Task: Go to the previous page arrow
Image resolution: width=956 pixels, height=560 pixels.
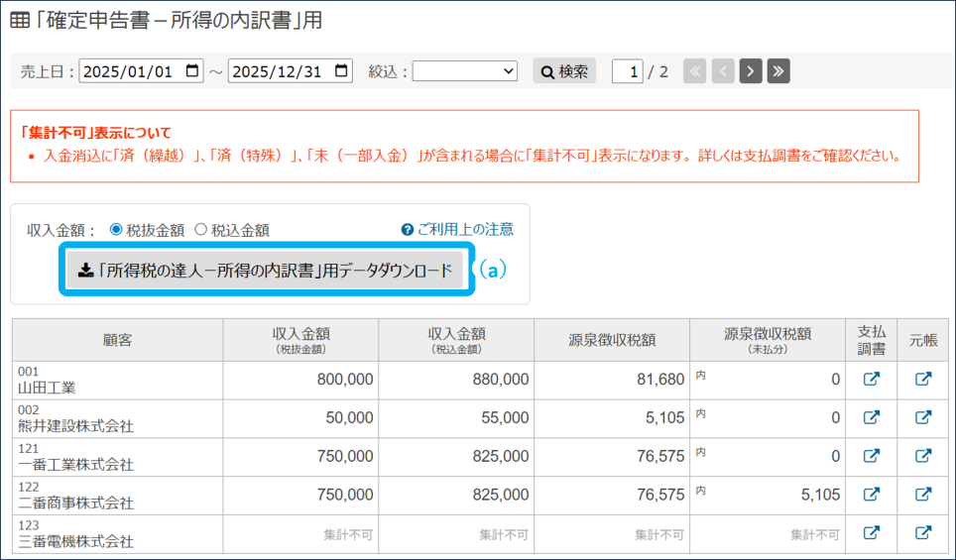Action: (x=723, y=71)
